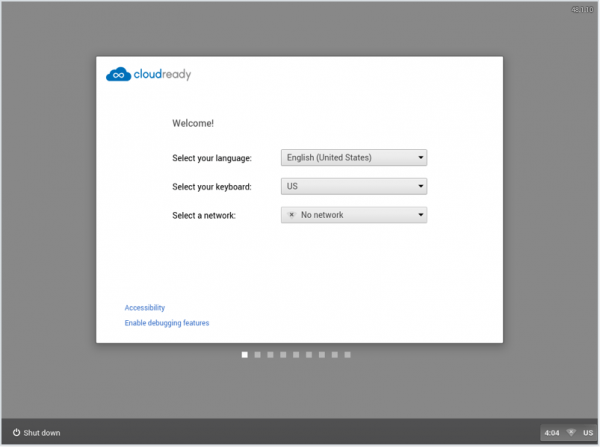The height and width of the screenshot is (447, 600).
Task: Open the network selection dropdown
Action: tap(354, 215)
